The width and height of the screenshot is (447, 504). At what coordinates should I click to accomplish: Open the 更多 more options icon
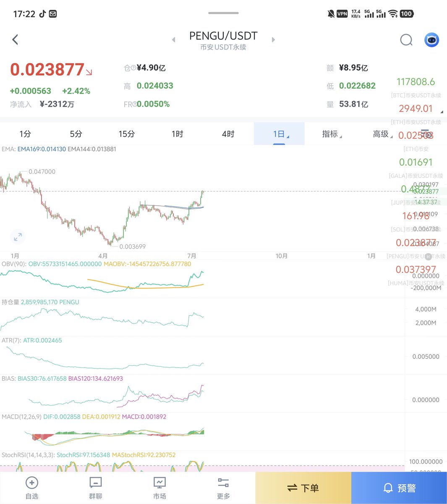[x=223, y=483]
